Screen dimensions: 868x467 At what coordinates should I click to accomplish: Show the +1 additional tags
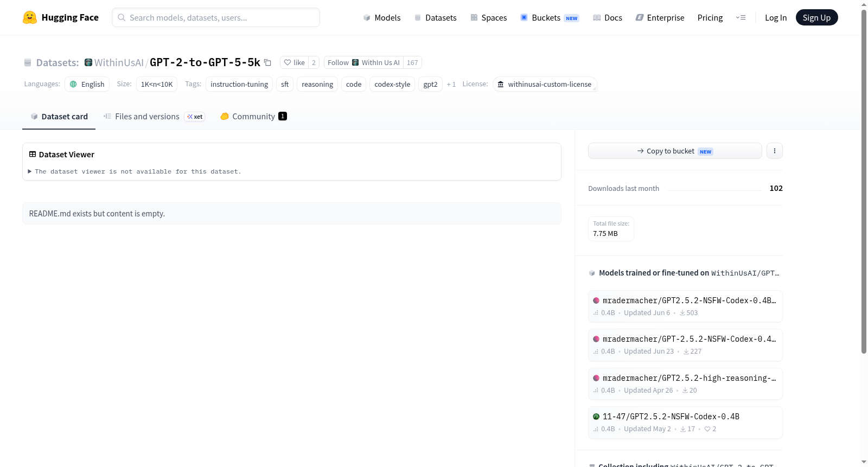pyautogui.click(x=451, y=84)
